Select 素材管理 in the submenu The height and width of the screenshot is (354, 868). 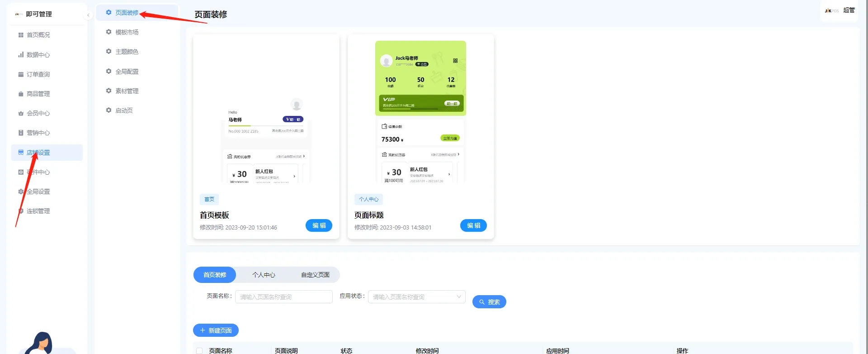click(x=127, y=91)
